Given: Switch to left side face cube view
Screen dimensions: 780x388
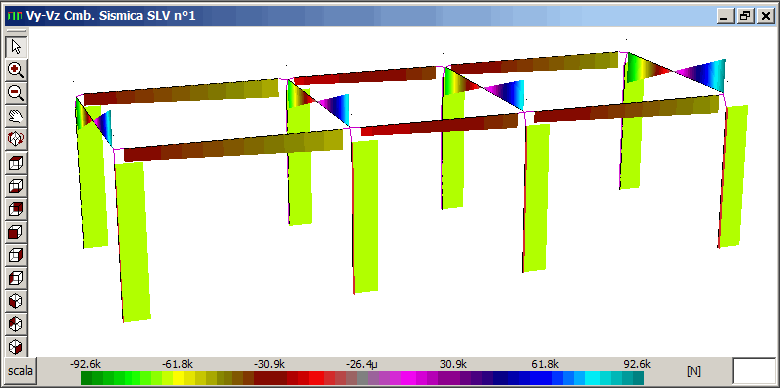Looking at the screenshot, I should pyautogui.click(x=16, y=279).
